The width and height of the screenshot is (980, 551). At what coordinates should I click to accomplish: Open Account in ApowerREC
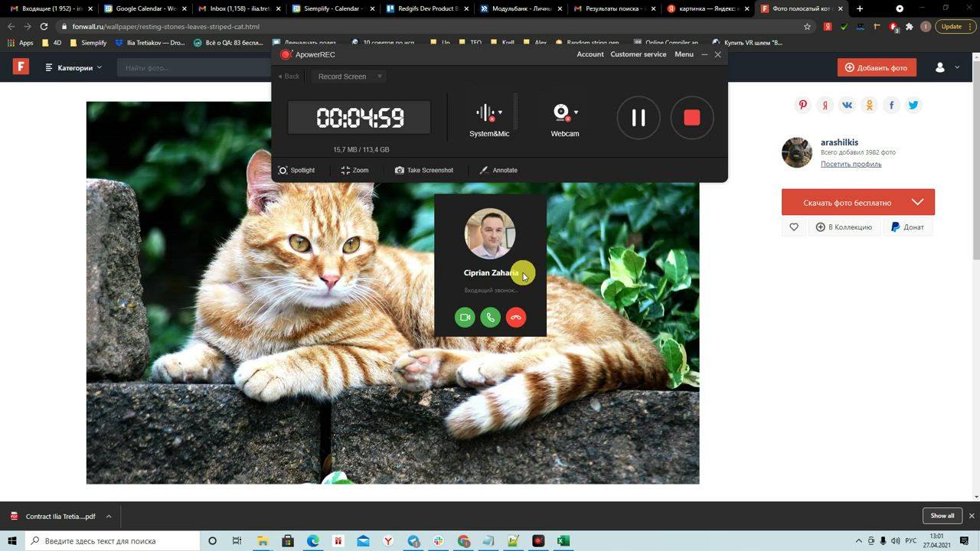590,54
